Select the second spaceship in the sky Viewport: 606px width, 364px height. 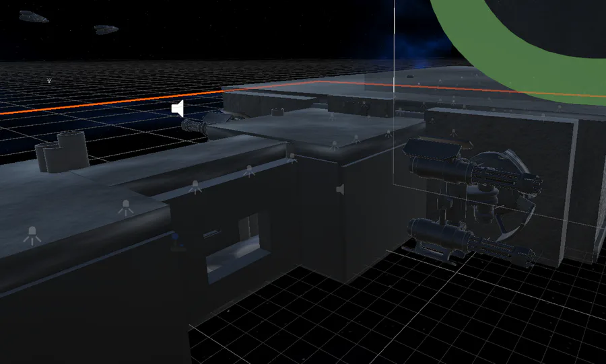click(x=106, y=30)
